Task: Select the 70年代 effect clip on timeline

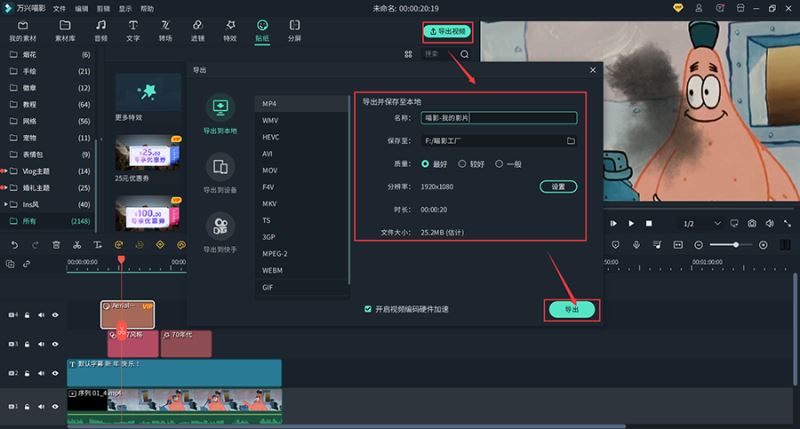Action: point(186,343)
